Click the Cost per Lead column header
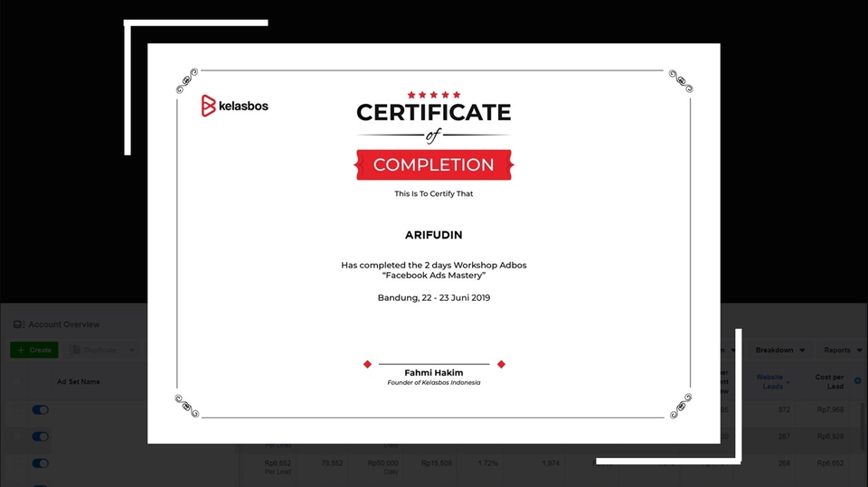This screenshot has width=868, height=487. coord(829,382)
